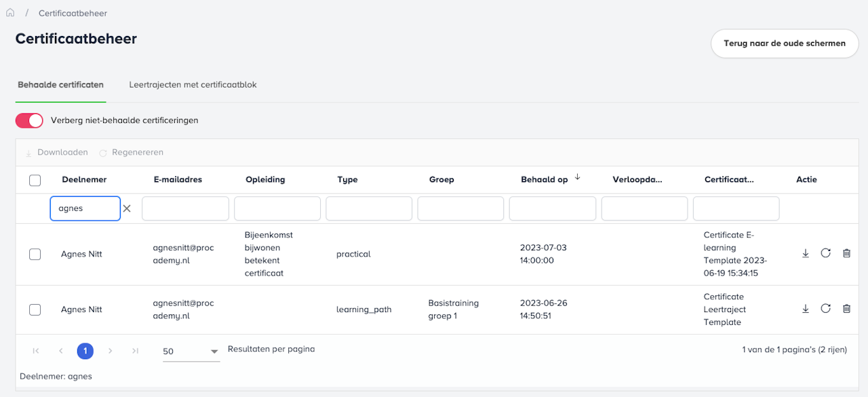
Task: Select the checkbox for the learning_path row
Action: coord(35,309)
